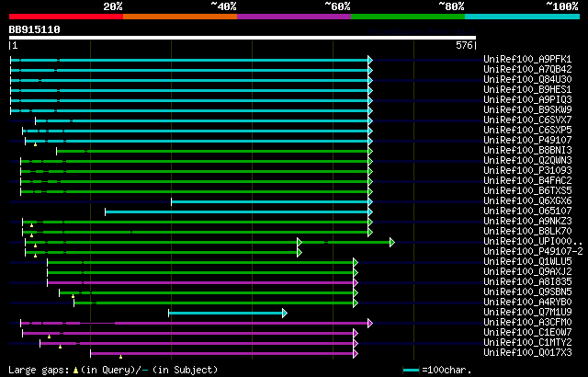Click the yellow gap marker under Q017X3 bar

pyautogui.click(x=120, y=357)
